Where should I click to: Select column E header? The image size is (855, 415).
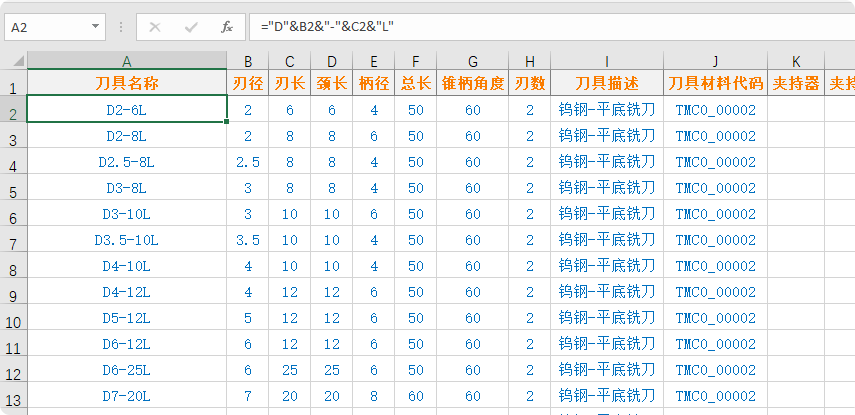(374, 61)
